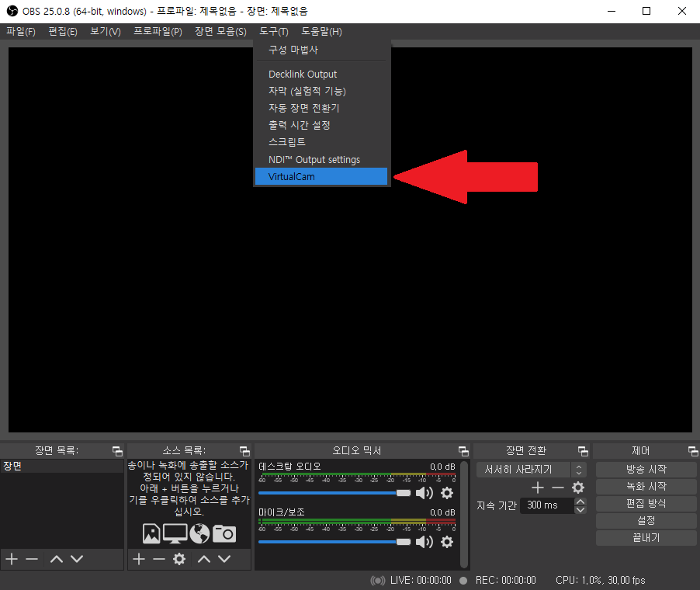Open transition properties gear icon
The height and width of the screenshot is (590, 700).
(x=578, y=488)
